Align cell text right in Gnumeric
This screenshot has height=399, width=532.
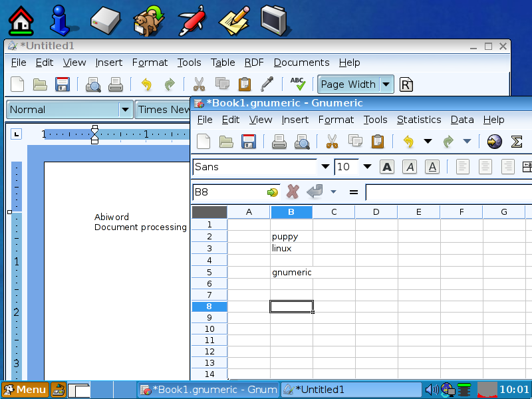pyautogui.click(x=508, y=167)
